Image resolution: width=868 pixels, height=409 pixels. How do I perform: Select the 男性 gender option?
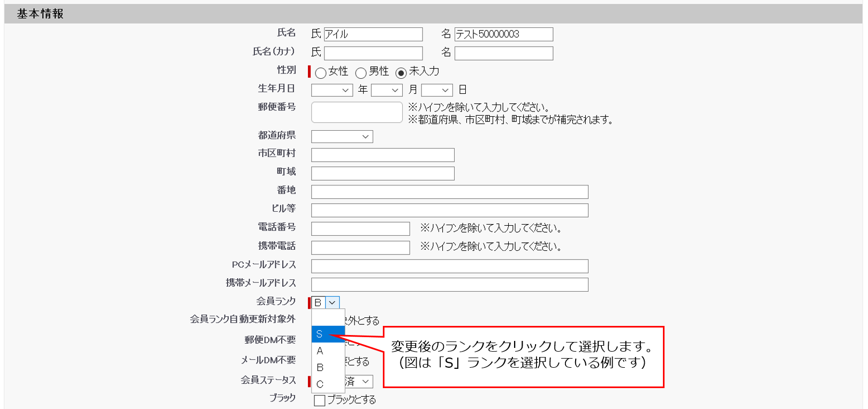click(x=361, y=73)
